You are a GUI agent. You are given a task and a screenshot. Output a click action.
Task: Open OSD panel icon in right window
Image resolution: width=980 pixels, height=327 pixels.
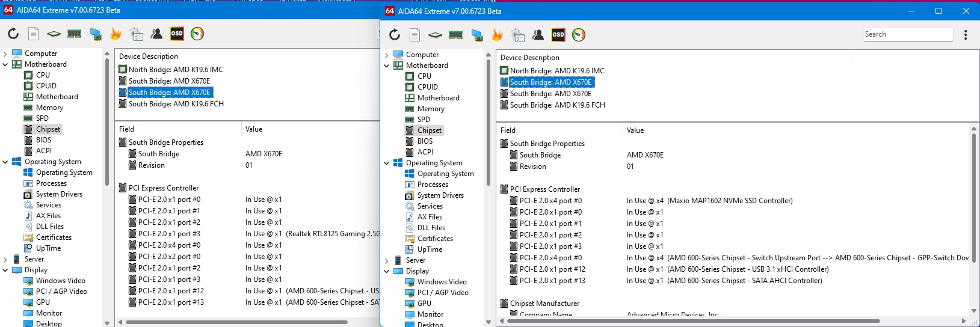click(558, 35)
